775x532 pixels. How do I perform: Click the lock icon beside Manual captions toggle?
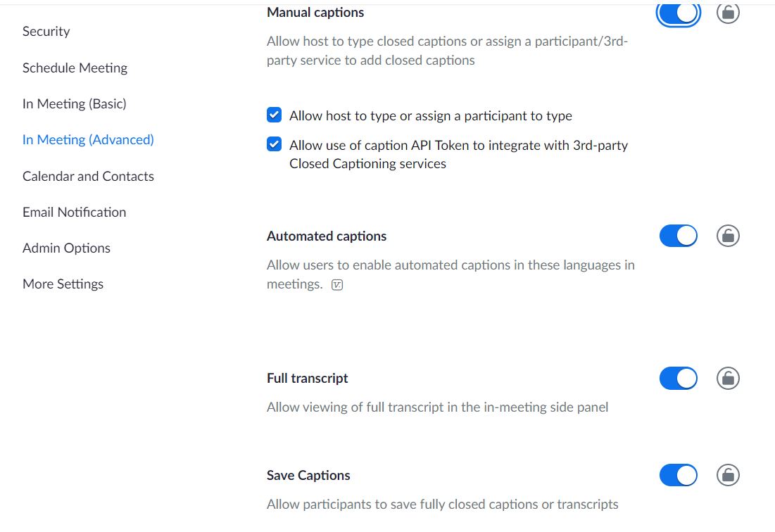728,12
